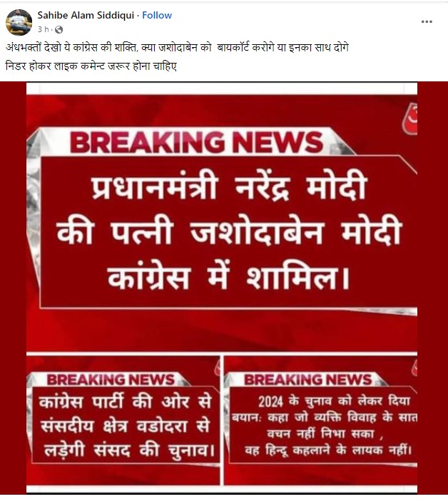Click the large BREAKING NEWS banner text
The image size is (448, 499).
click(x=196, y=142)
